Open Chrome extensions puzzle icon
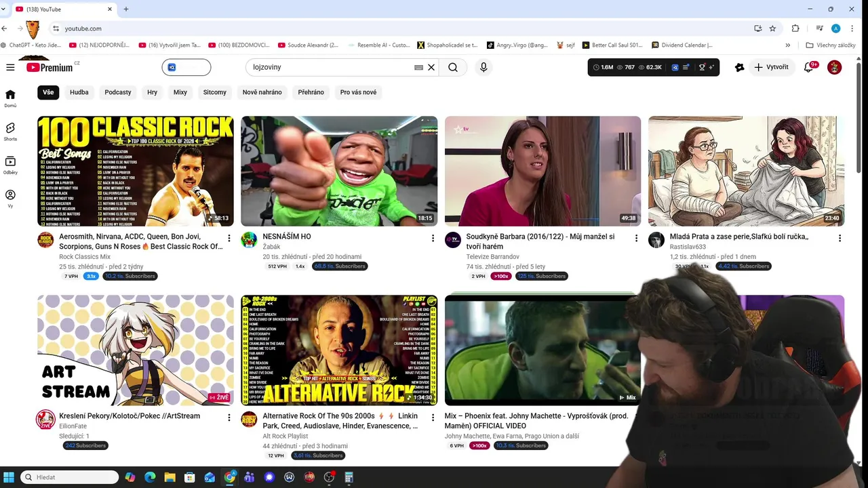Image resolution: width=868 pixels, height=488 pixels. tap(795, 28)
